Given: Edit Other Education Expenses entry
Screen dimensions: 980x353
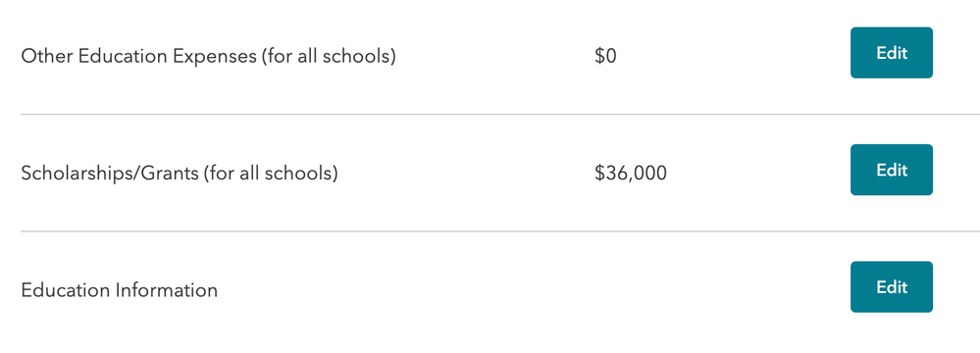Looking at the screenshot, I should [892, 53].
